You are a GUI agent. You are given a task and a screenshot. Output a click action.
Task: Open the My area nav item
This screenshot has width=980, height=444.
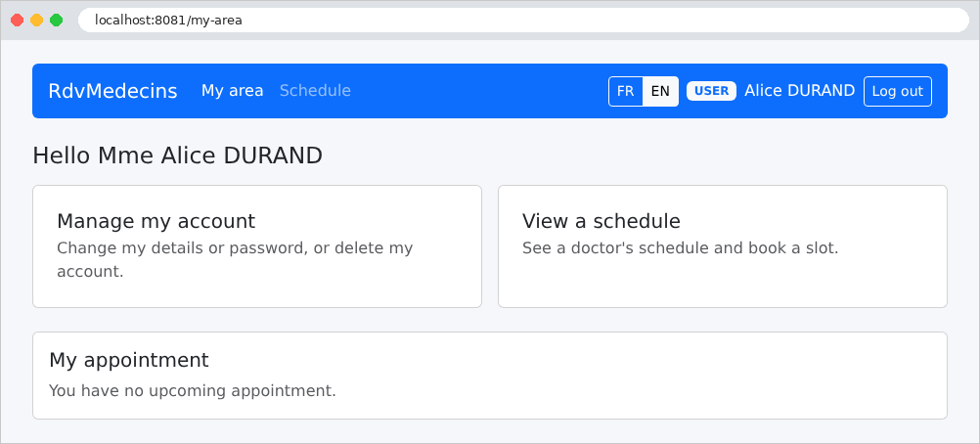(232, 91)
